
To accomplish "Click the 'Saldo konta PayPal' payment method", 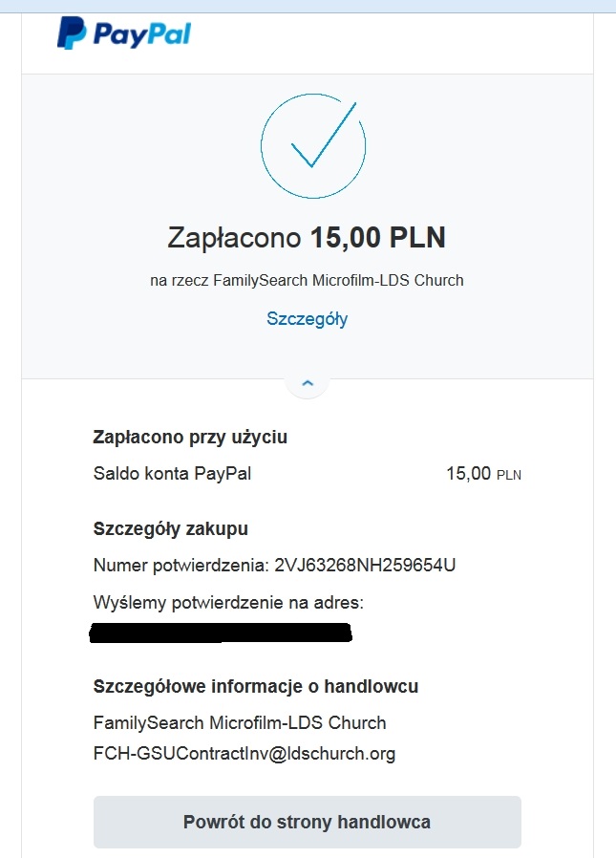I will [172, 473].
